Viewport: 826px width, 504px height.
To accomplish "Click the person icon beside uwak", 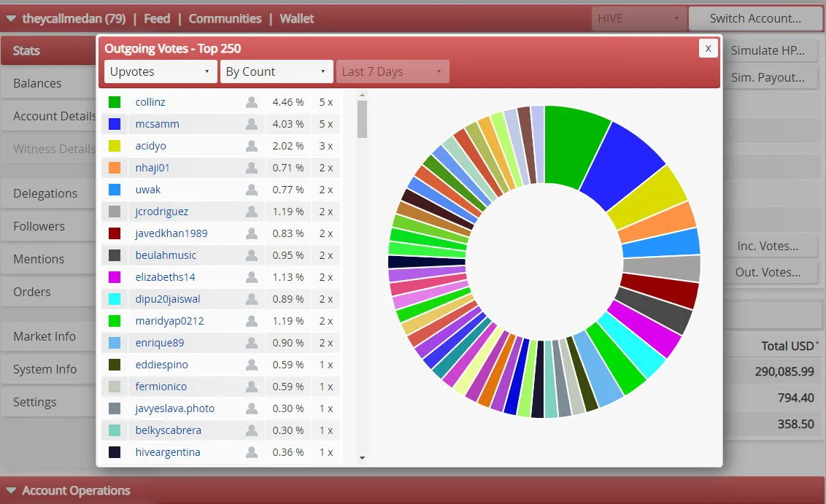I will [x=252, y=190].
